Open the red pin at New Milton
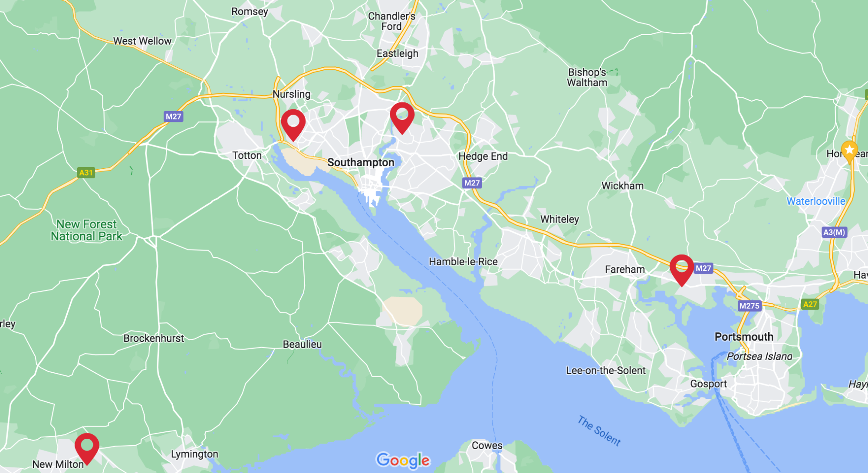Screen dimensions: 868x473 (x=87, y=448)
